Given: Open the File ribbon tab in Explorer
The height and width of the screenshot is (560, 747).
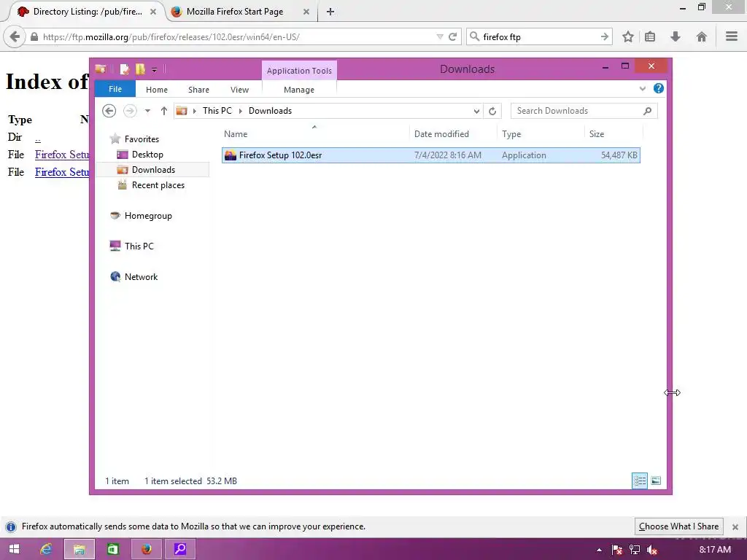Looking at the screenshot, I should tap(115, 89).
